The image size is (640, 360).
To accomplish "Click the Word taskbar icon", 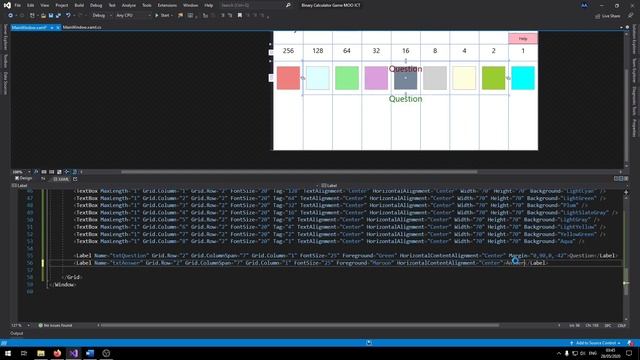I will 90,353.
